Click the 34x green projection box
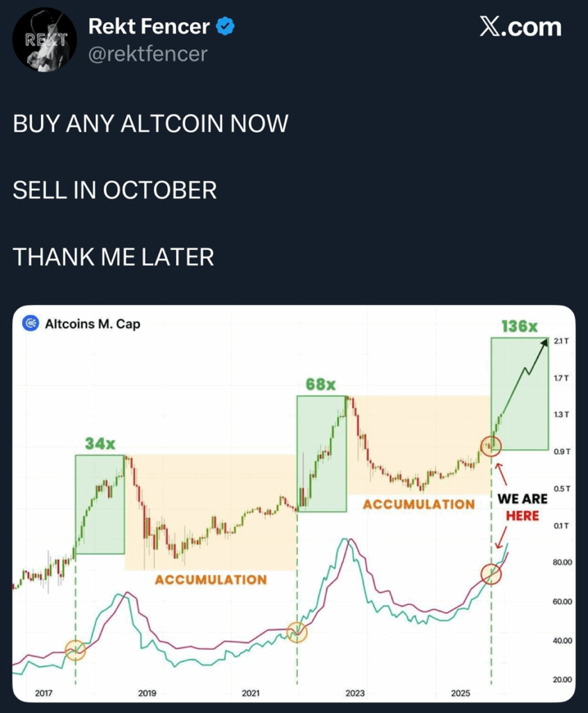 (x=100, y=505)
